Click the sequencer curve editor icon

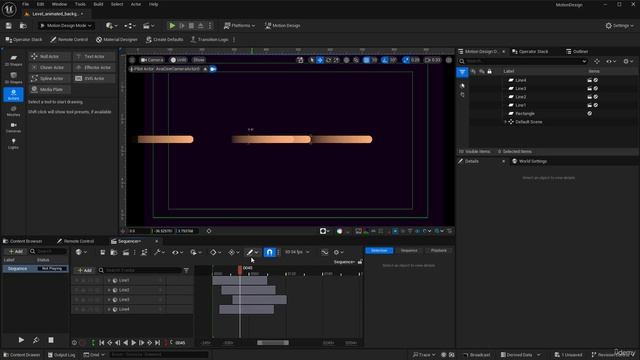tap(324, 252)
